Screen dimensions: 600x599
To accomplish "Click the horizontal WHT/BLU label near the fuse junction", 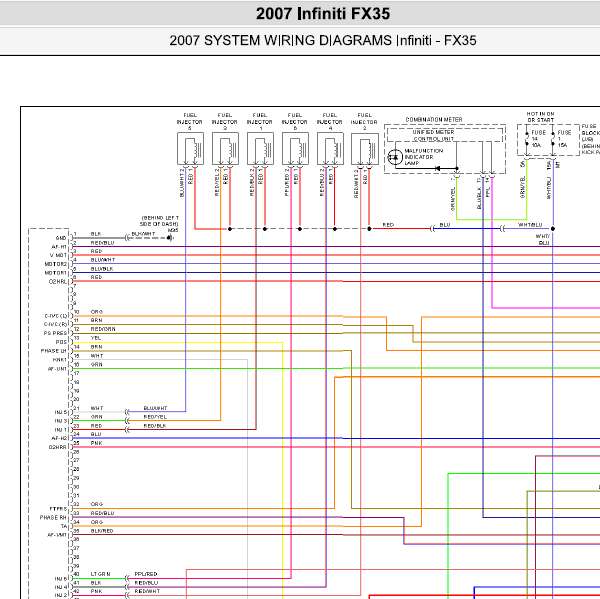I will click(530, 225).
